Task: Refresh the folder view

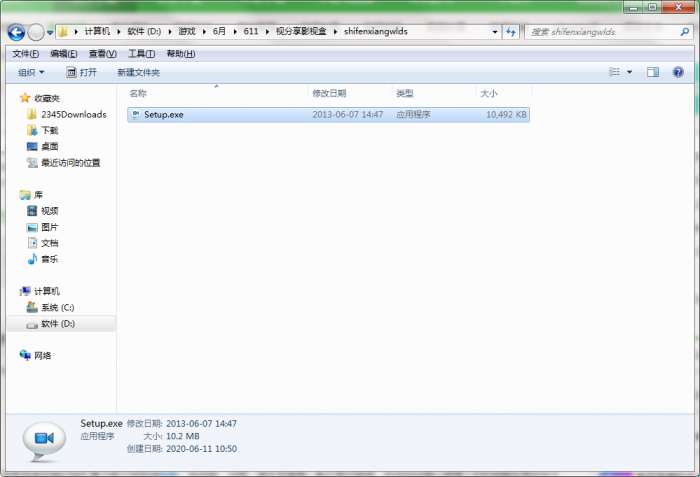Action: click(511, 32)
